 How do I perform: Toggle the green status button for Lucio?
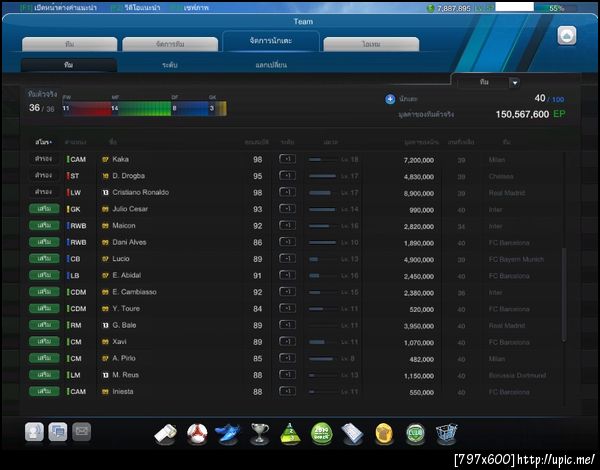tap(44, 259)
